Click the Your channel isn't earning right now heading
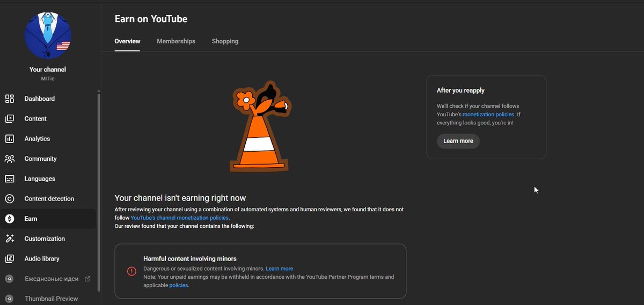644x305 pixels. (180, 198)
